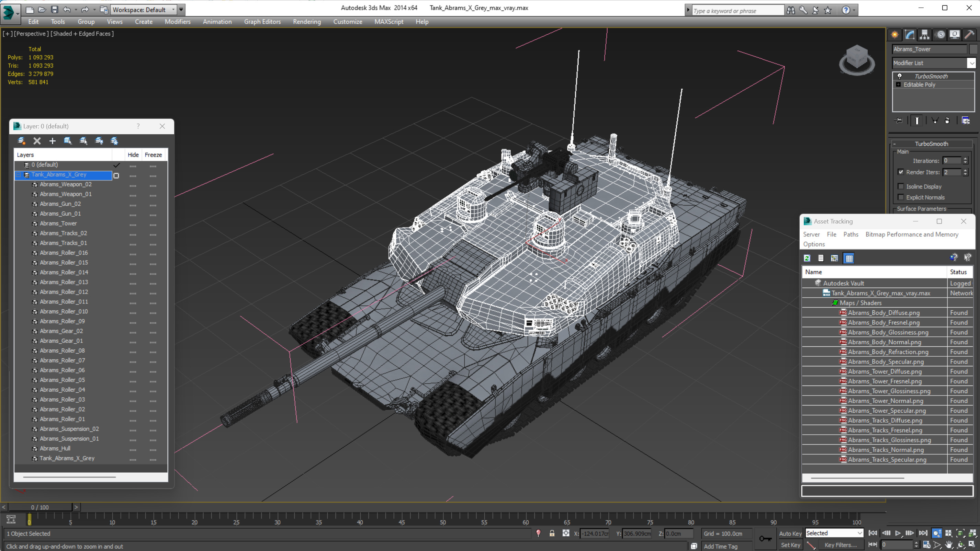
Task: Click current-layer box beside Tank_Abrams_X_Grey
Action: [116, 175]
